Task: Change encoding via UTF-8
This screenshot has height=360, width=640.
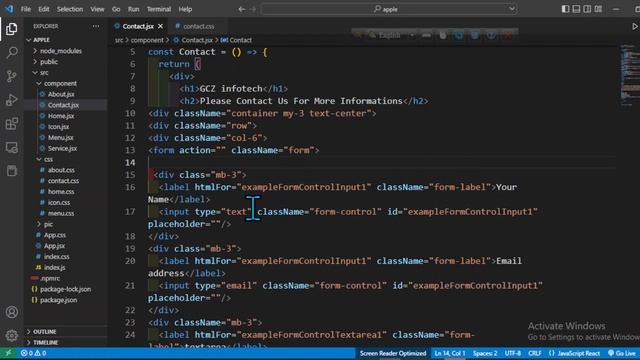Action: pos(513,353)
